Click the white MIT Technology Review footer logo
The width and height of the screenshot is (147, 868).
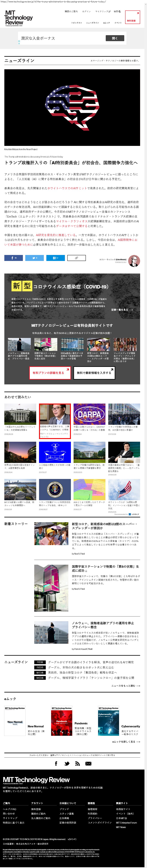pos(36,780)
